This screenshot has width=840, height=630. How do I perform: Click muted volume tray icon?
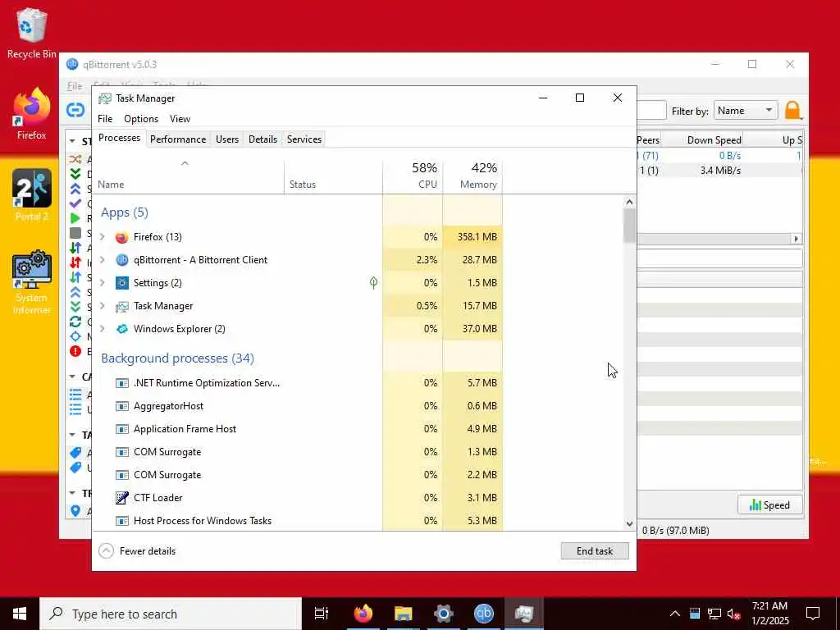(734, 614)
